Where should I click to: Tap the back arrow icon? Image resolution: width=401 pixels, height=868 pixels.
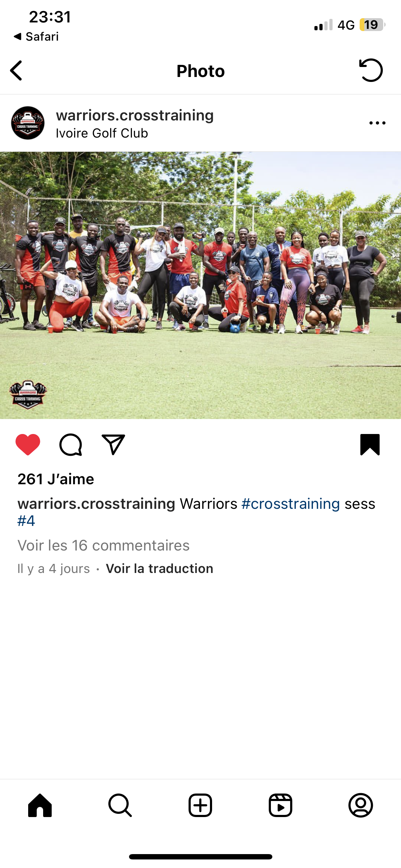(16, 71)
